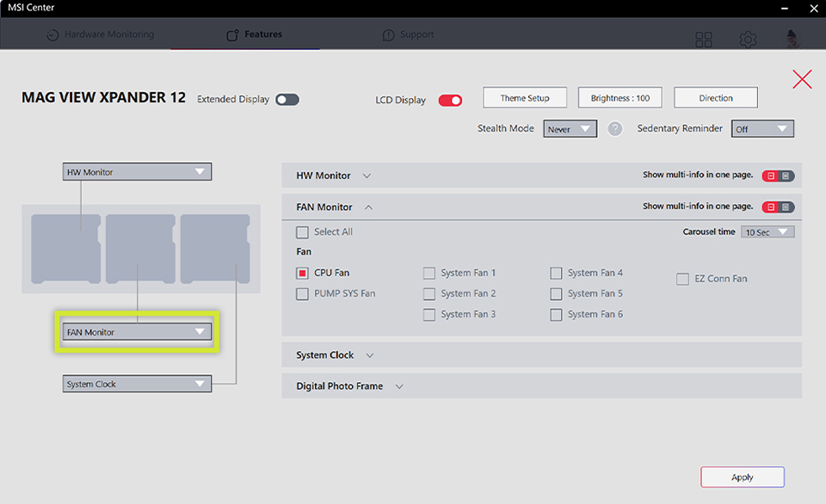Open the apps grid icon in header
The image size is (826, 504).
click(x=703, y=39)
